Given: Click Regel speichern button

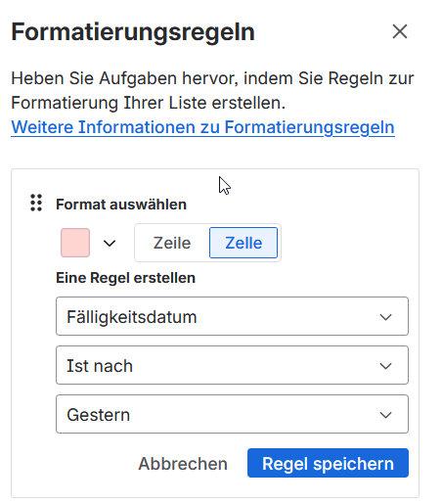Looking at the screenshot, I should coord(328,463).
